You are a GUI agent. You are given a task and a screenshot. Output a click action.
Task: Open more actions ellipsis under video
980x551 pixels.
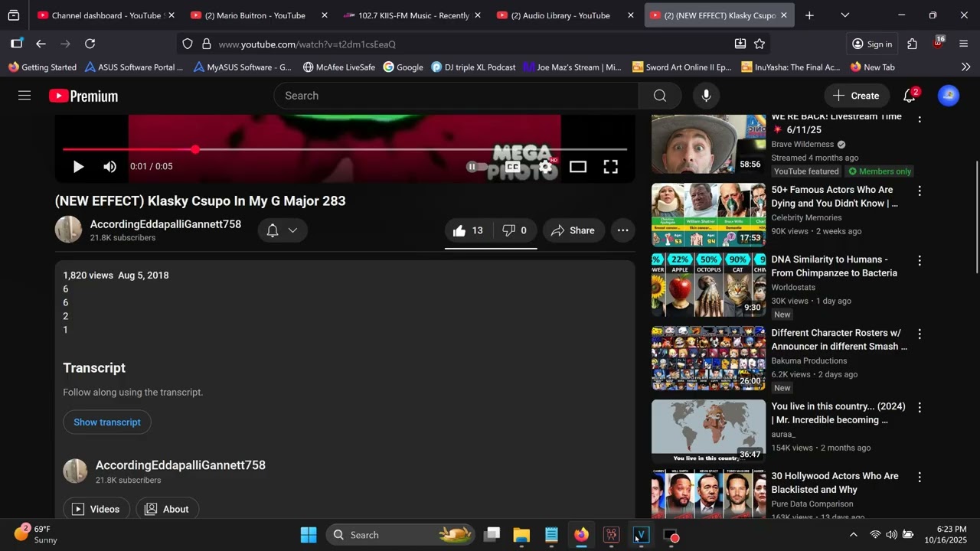click(x=623, y=230)
